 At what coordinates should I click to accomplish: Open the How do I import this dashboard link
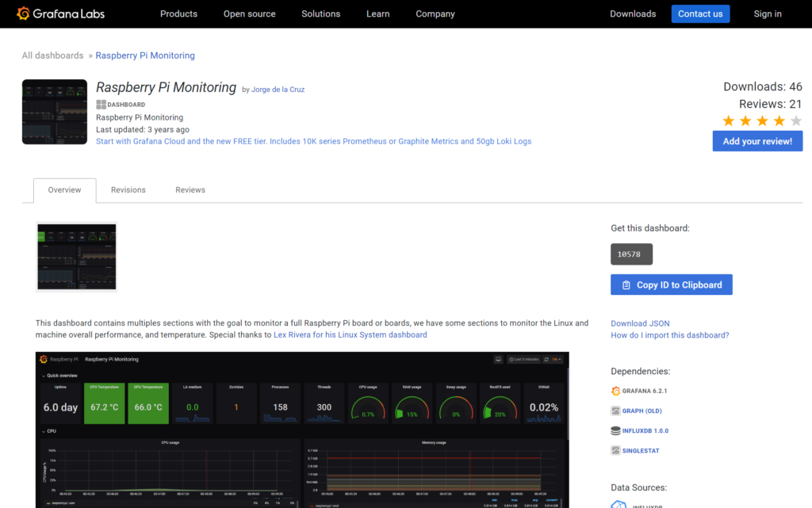(x=669, y=335)
